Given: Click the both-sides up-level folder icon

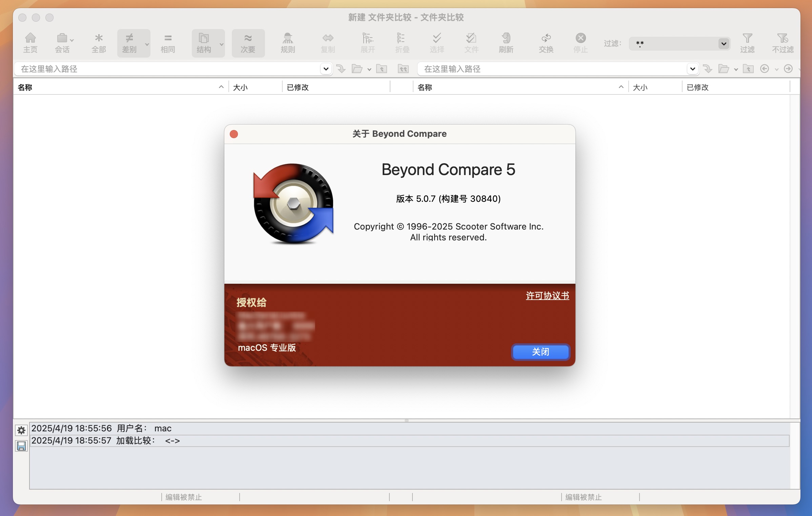Looking at the screenshot, I should tap(403, 69).
